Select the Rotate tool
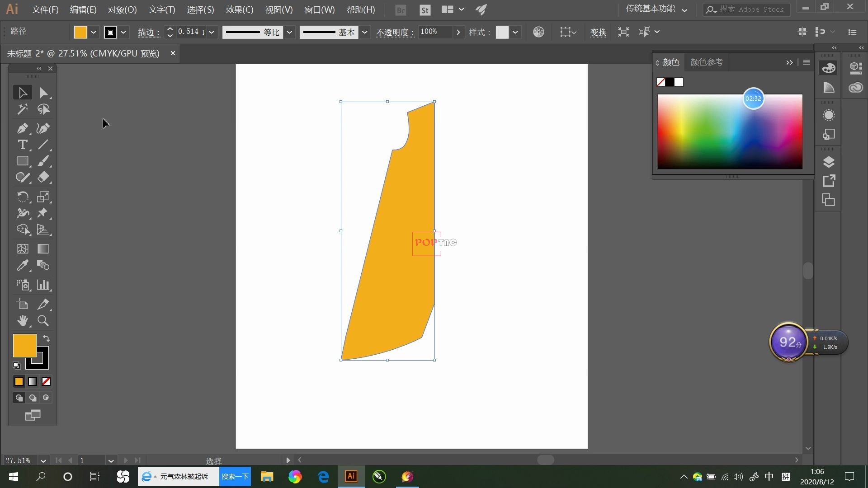Screen dimensions: 868x488 click(22, 197)
